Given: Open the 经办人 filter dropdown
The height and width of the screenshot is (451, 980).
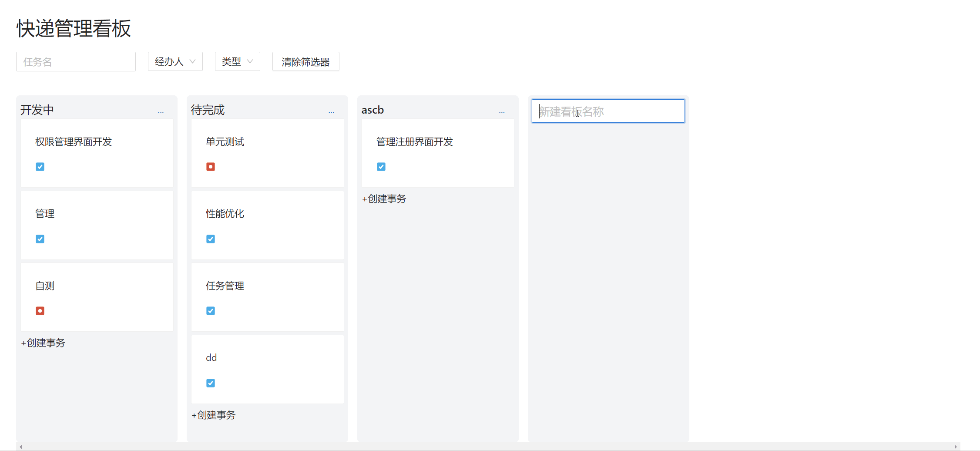Looking at the screenshot, I should (x=175, y=61).
